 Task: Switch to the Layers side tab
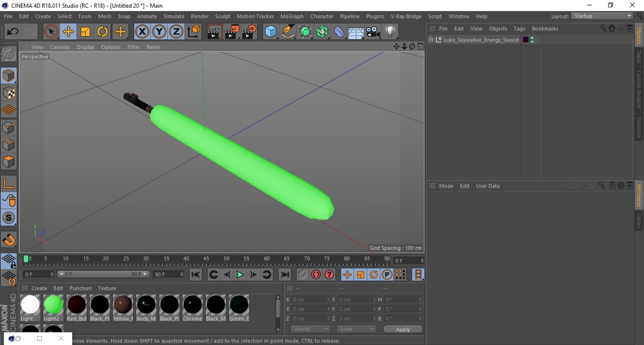(x=639, y=221)
